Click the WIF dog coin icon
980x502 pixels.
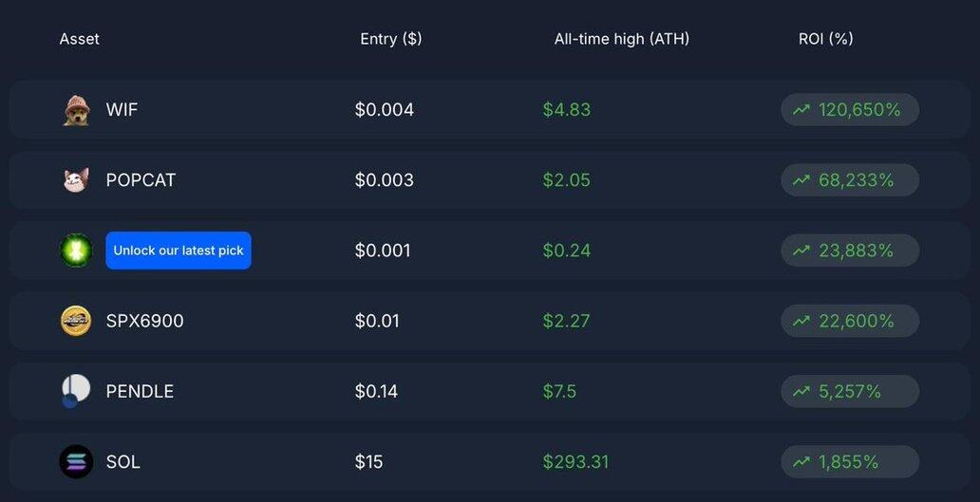pyautogui.click(x=76, y=110)
